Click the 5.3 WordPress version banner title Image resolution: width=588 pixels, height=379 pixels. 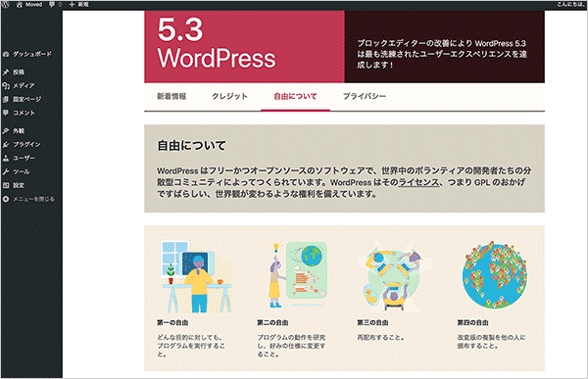click(x=217, y=43)
